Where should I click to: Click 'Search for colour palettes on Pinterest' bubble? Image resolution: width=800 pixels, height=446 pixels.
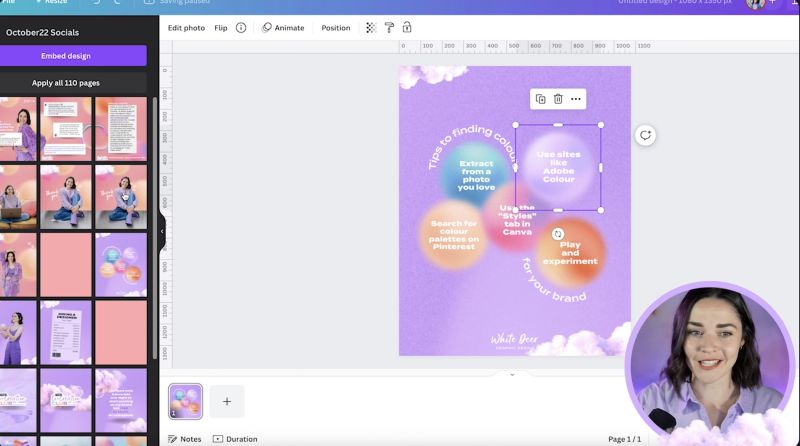point(453,235)
